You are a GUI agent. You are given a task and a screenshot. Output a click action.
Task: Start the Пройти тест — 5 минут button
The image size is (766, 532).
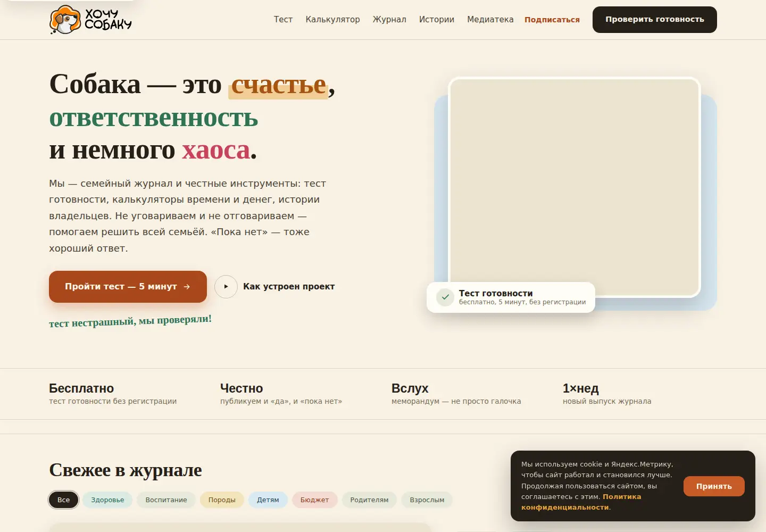128,287
